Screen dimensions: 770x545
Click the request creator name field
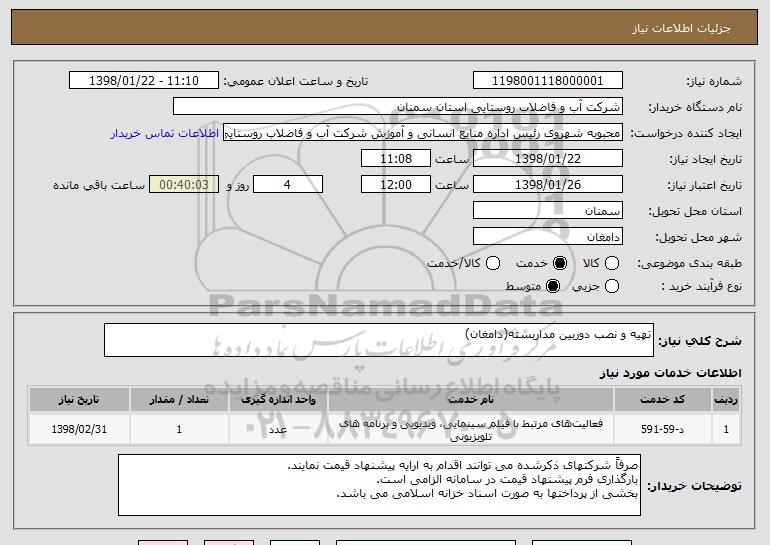pos(423,133)
